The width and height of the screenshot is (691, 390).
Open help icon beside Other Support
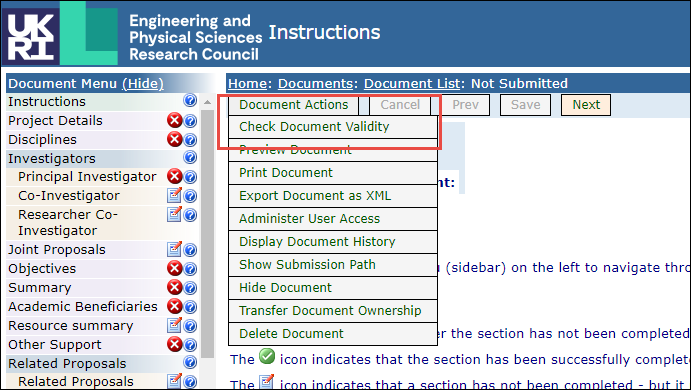190,344
